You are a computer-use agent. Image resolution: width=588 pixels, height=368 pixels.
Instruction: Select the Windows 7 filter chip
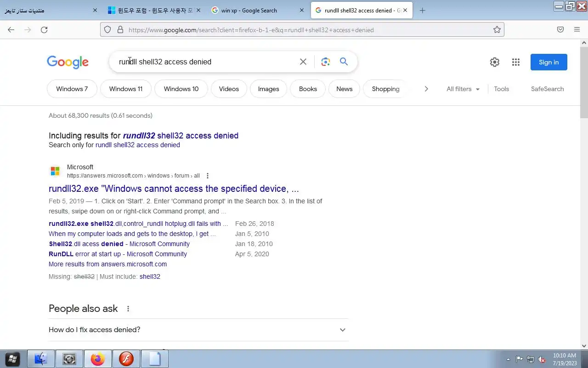pyautogui.click(x=72, y=89)
